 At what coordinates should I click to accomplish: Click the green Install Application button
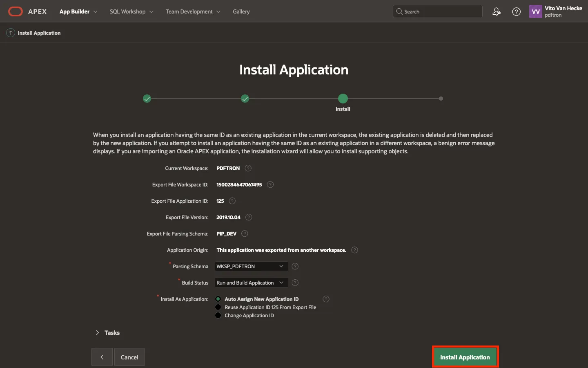(x=465, y=357)
